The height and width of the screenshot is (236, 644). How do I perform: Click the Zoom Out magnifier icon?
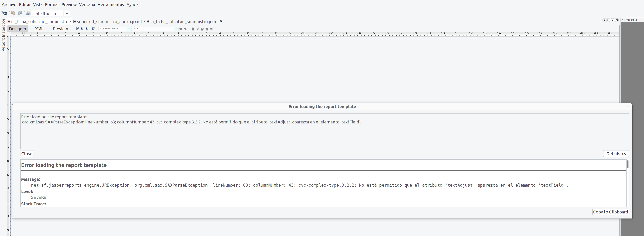(x=87, y=29)
